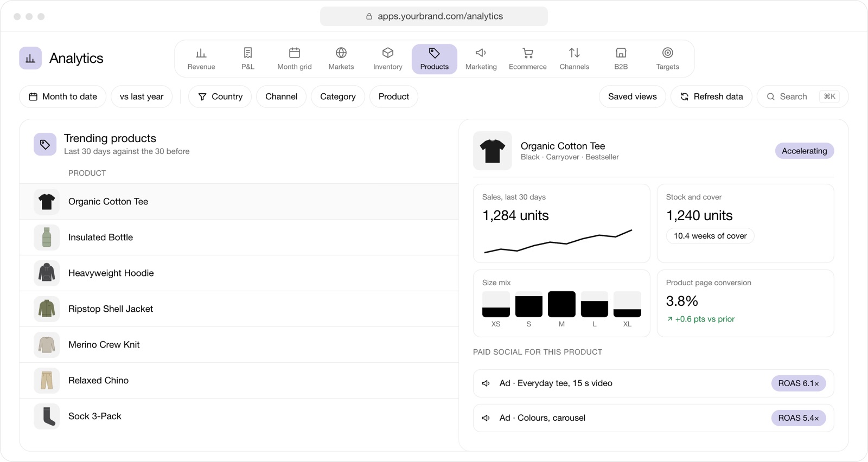Select the Organic Cotton Tee row

239,202
